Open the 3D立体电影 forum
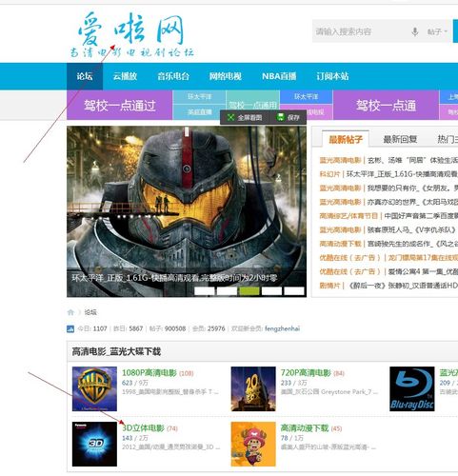Viewport: 458px width, 476px height. (x=143, y=428)
